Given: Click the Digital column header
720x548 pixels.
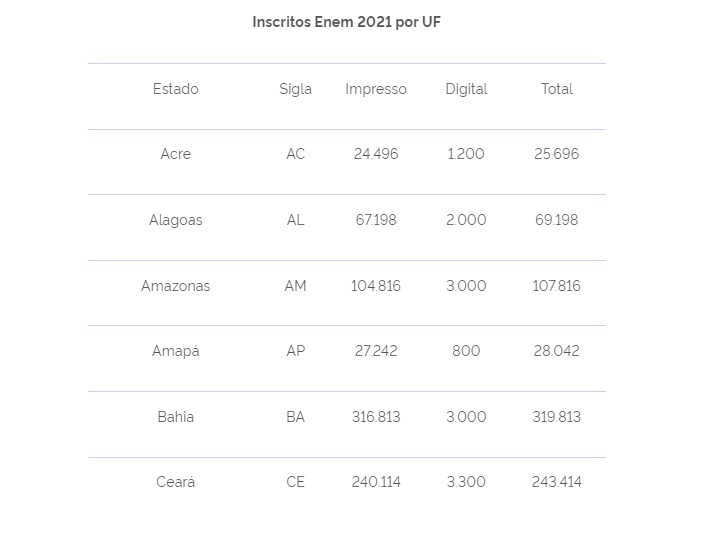Looking at the screenshot, I should (466, 89).
